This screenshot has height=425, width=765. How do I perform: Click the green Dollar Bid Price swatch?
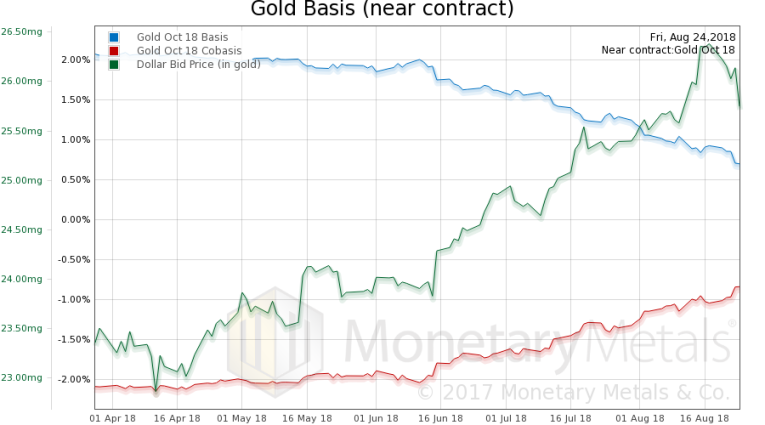tap(113, 64)
